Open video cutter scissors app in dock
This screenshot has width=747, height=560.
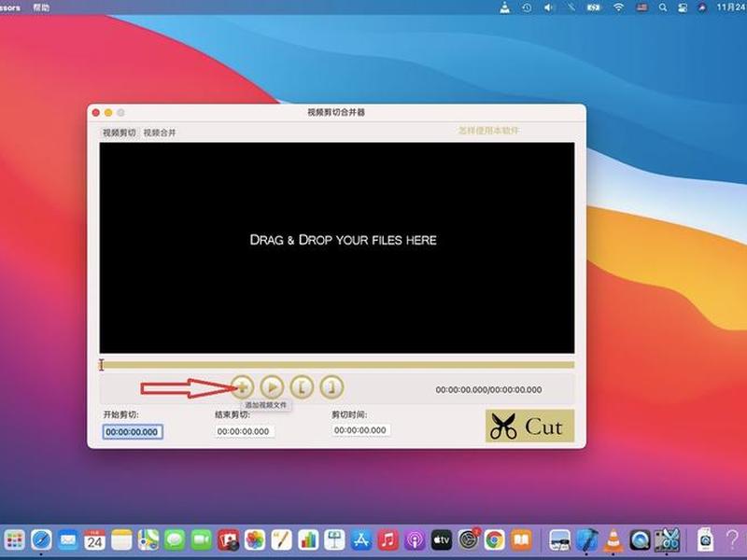[667, 540]
